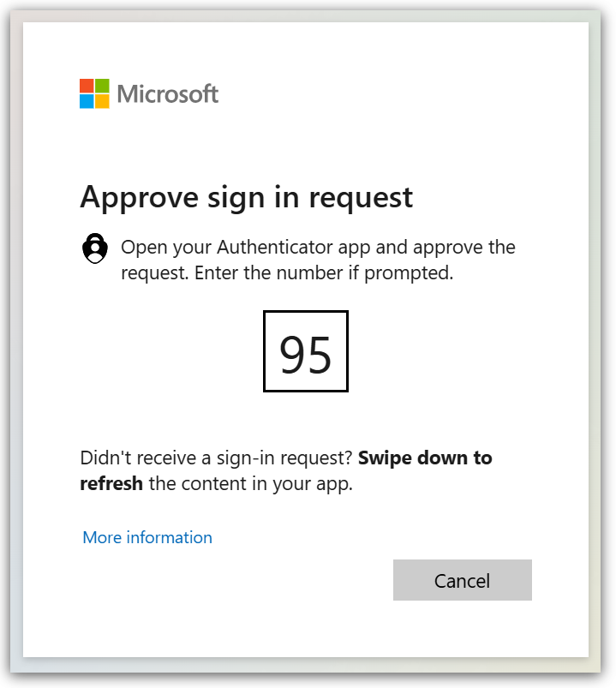The image size is (616, 688).
Task: Click 'Didn't receive a sign-in request?' text
Action: coord(216,458)
